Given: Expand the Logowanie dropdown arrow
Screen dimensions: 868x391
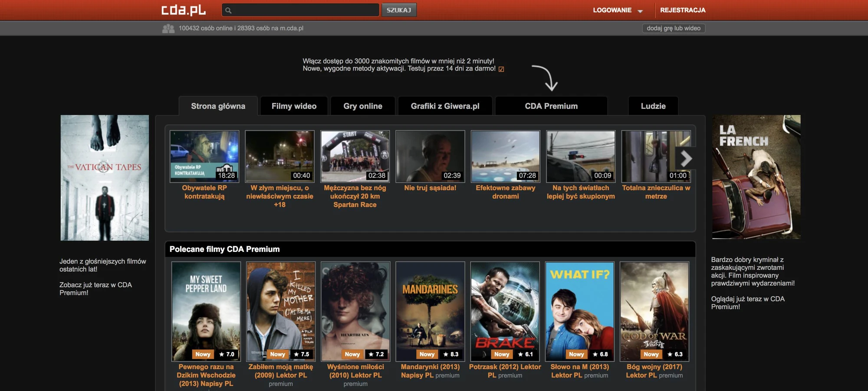Looking at the screenshot, I should click(640, 11).
